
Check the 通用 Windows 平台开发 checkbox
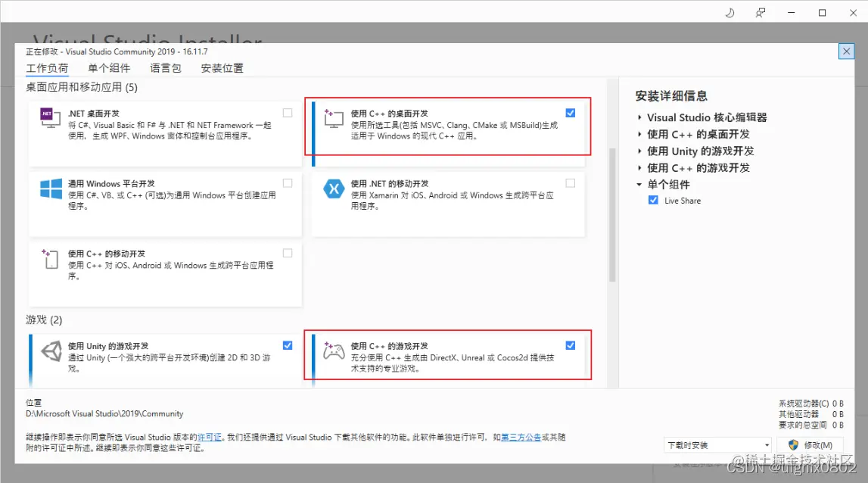coord(288,182)
